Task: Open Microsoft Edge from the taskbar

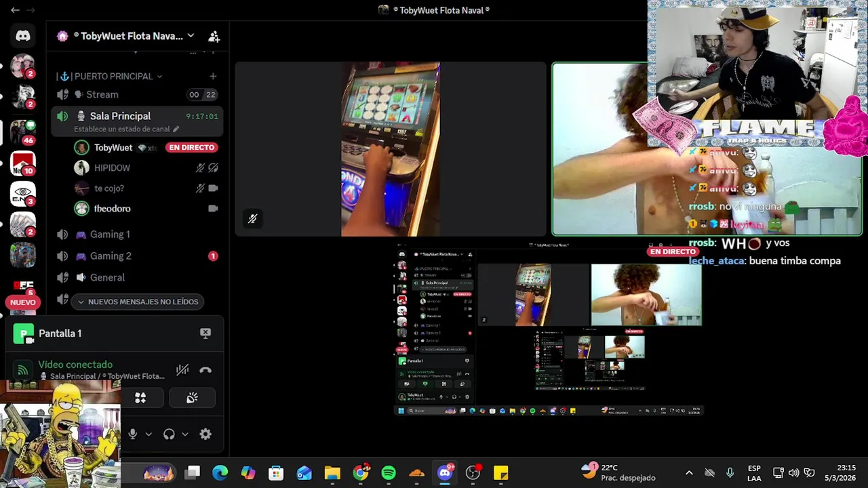Action: (220, 472)
